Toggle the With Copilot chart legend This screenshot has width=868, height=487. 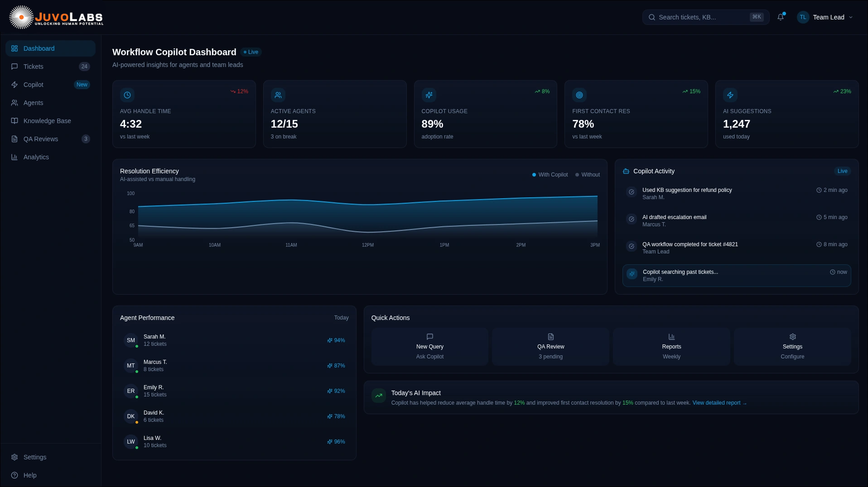click(x=550, y=175)
